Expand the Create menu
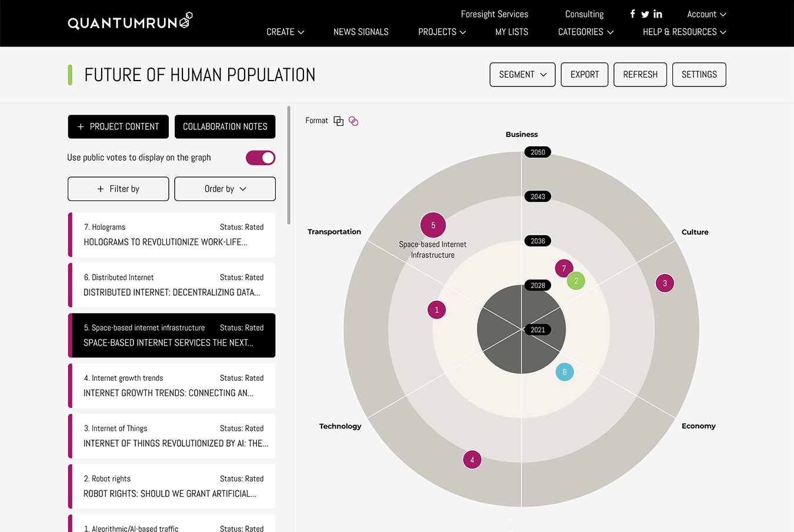This screenshot has height=532, width=794. pos(285,32)
